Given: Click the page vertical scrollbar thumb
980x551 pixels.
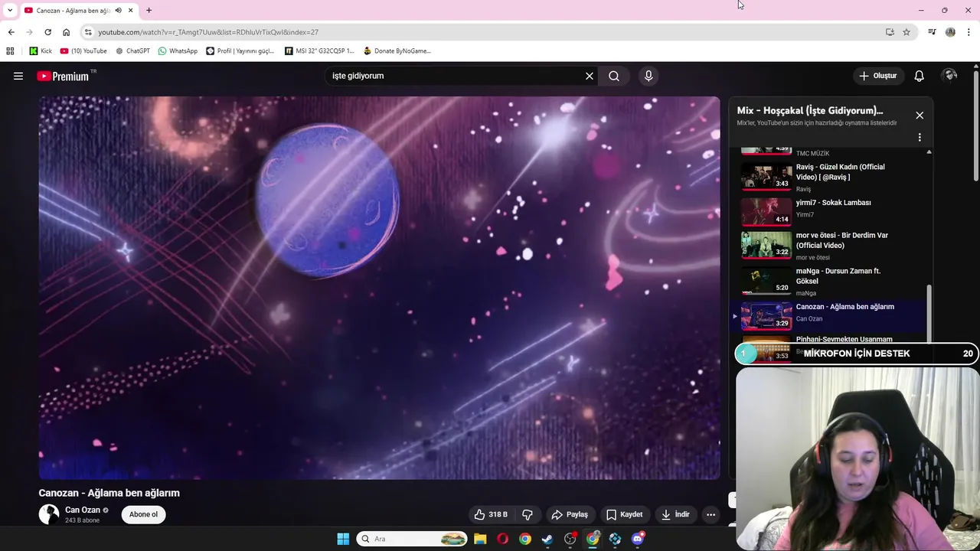Looking at the screenshot, I should pyautogui.click(x=976, y=126).
